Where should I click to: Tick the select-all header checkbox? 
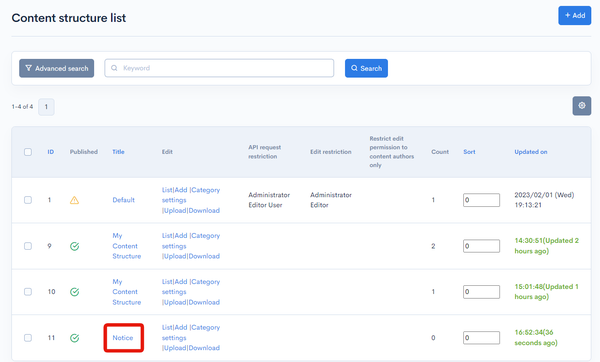(x=28, y=152)
